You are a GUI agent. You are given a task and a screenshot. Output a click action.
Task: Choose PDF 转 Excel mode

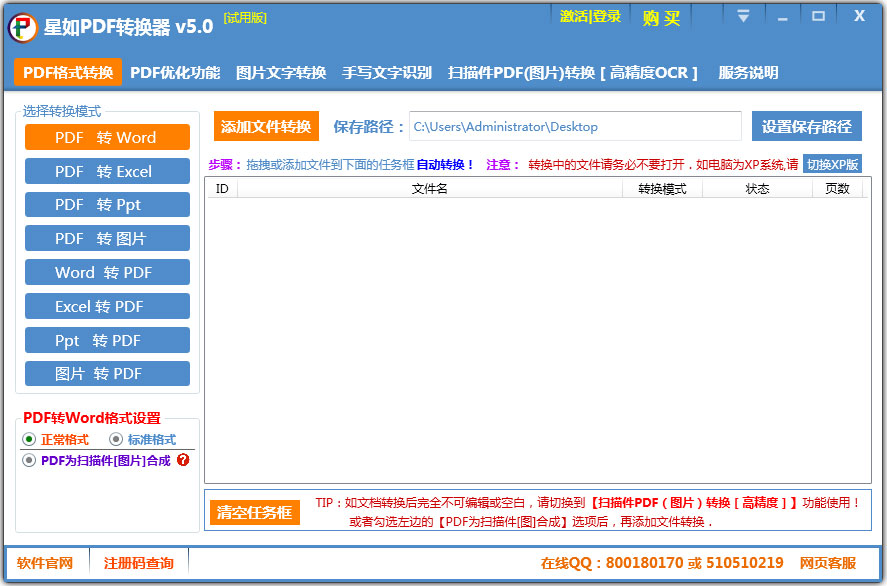point(107,171)
